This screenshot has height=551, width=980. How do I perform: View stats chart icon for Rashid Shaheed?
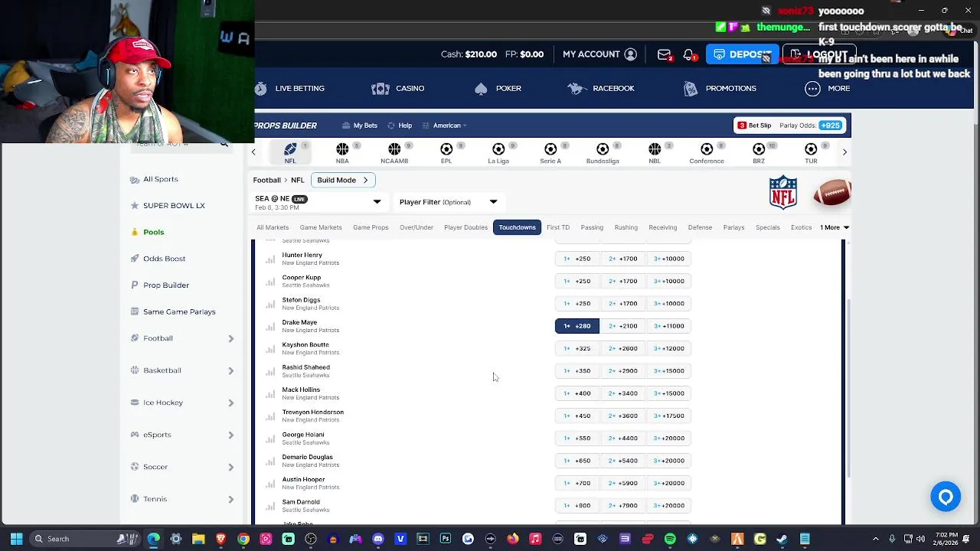click(270, 372)
